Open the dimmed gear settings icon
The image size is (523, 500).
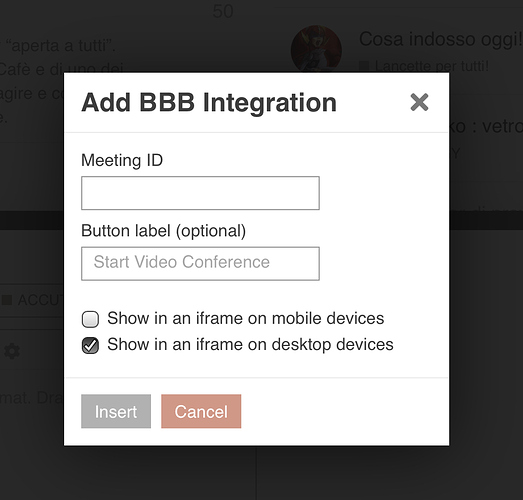coord(12,351)
